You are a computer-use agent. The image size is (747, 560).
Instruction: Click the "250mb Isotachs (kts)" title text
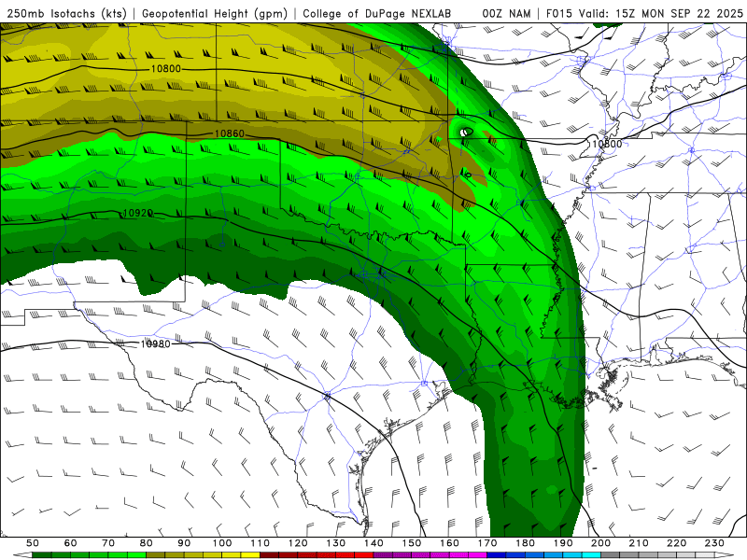coord(66,14)
